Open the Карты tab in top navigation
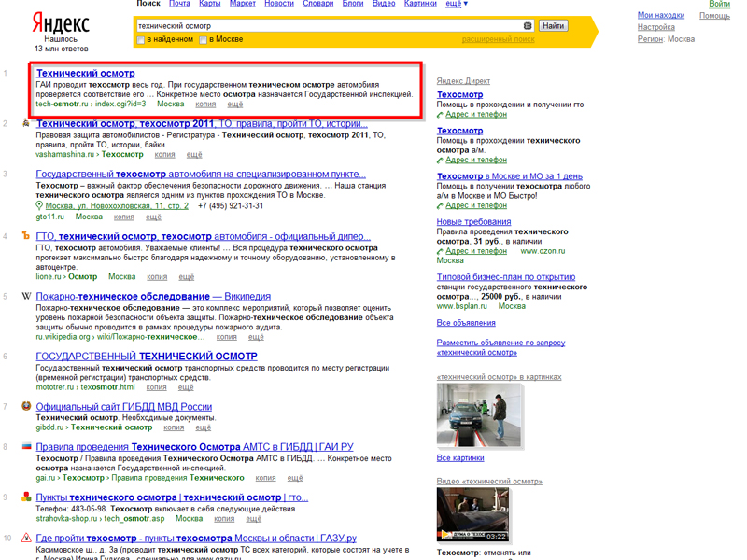747x560 pixels. click(x=209, y=4)
